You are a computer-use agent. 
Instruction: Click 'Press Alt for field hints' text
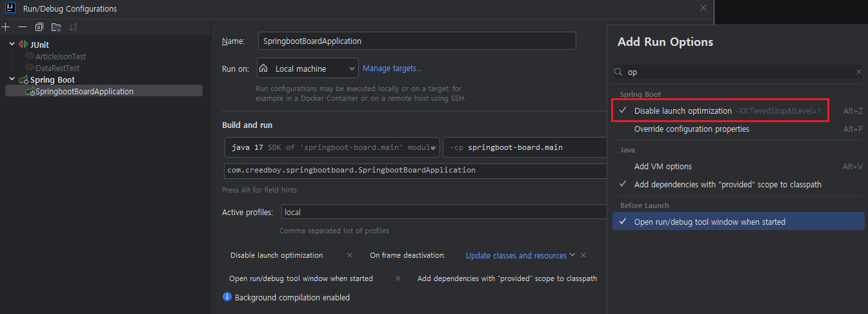[259, 190]
